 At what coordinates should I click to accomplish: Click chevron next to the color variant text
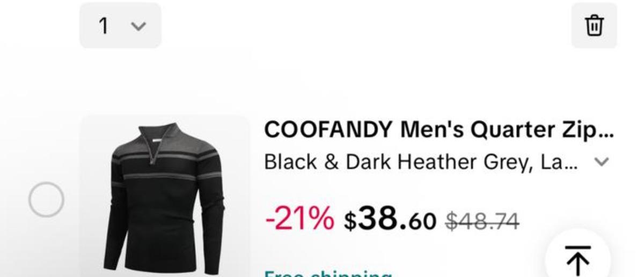point(604,161)
